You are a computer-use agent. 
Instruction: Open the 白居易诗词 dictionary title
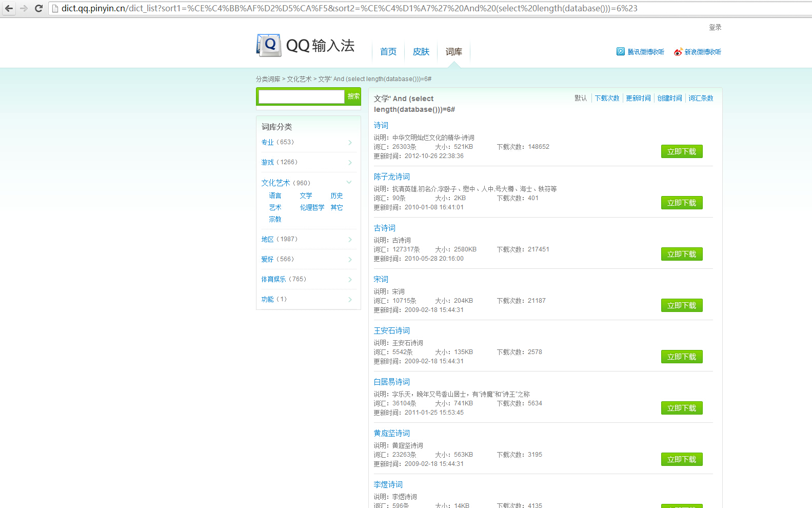(x=392, y=382)
